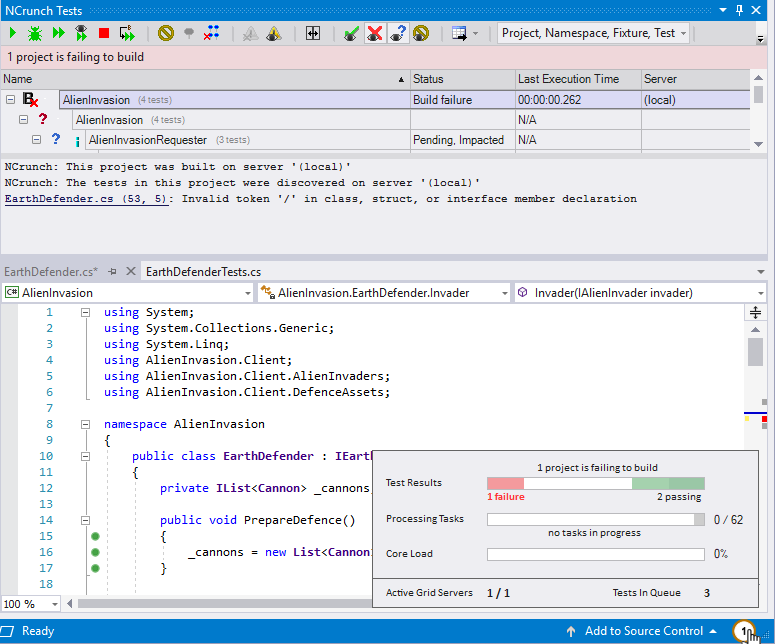Open the Invader(IAlienInvader invader) member dropdown

pyautogui.click(x=640, y=293)
